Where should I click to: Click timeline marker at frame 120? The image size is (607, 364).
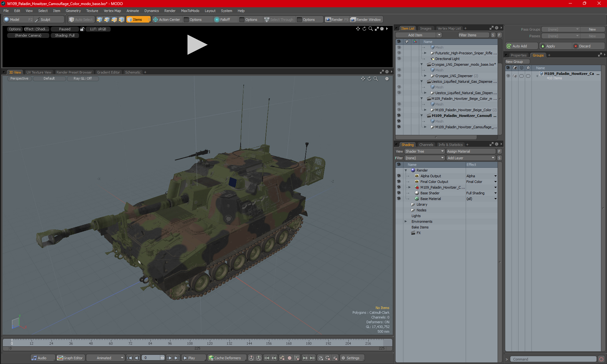[210, 343]
